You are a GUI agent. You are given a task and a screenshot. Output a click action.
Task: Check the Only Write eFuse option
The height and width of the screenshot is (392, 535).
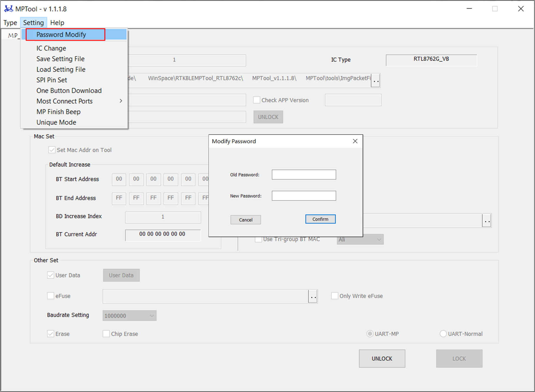tap(335, 296)
